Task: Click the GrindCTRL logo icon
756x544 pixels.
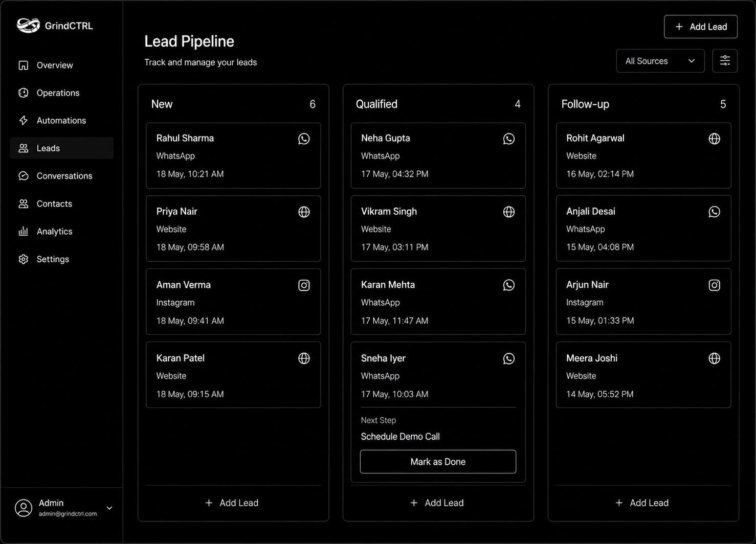Action: (28, 25)
